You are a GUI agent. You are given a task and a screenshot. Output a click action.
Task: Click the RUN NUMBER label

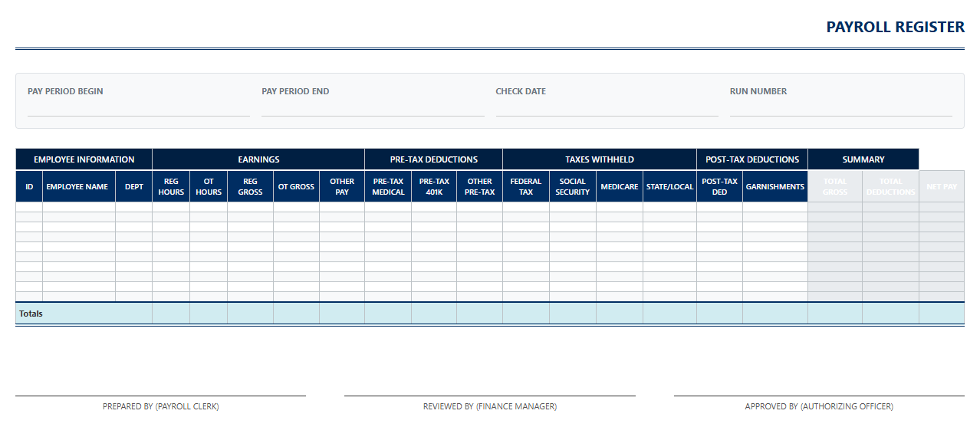[x=758, y=91]
